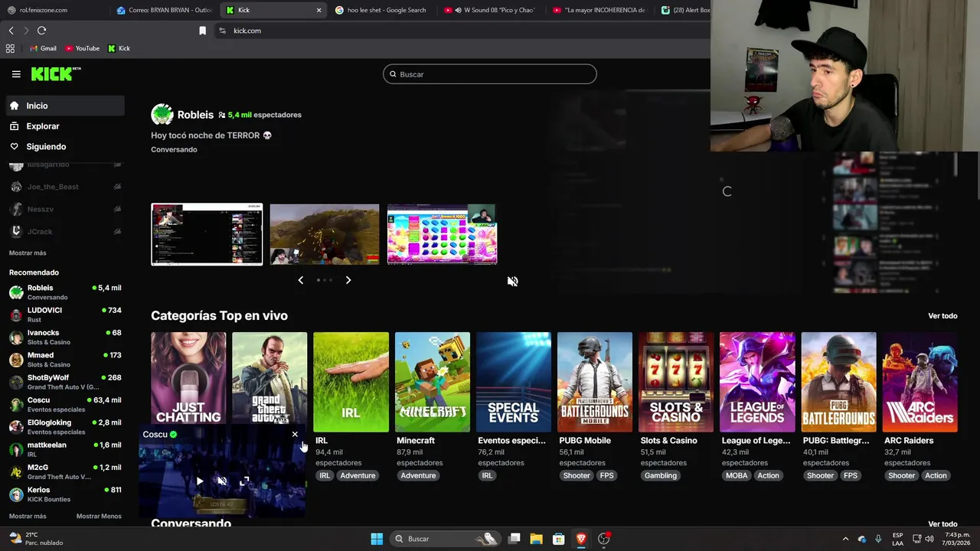The width and height of the screenshot is (980, 551).
Task: Click the browser bookmark icon
Action: [202, 31]
